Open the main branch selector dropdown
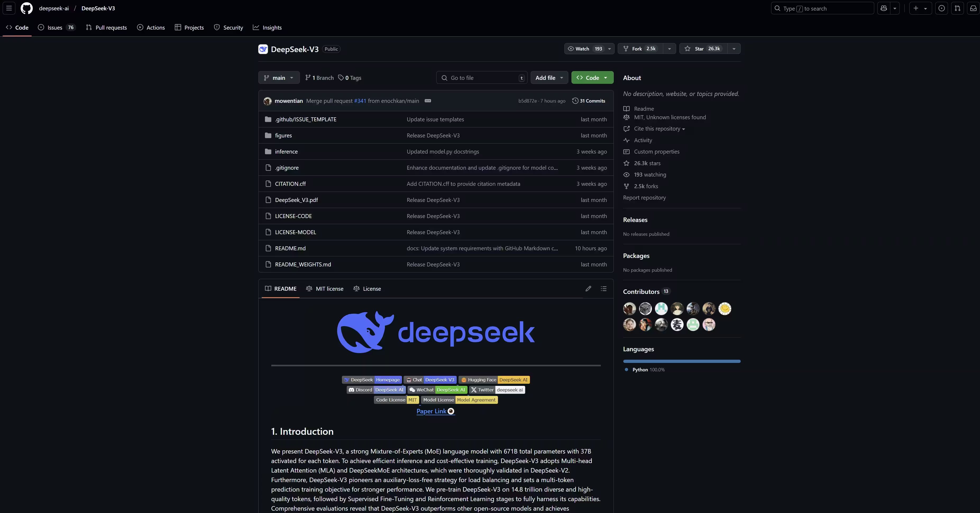Viewport: 980px width, 513px height. (x=279, y=78)
